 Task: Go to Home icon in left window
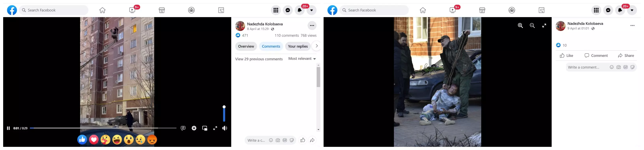pyautogui.click(x=103, y=10)
